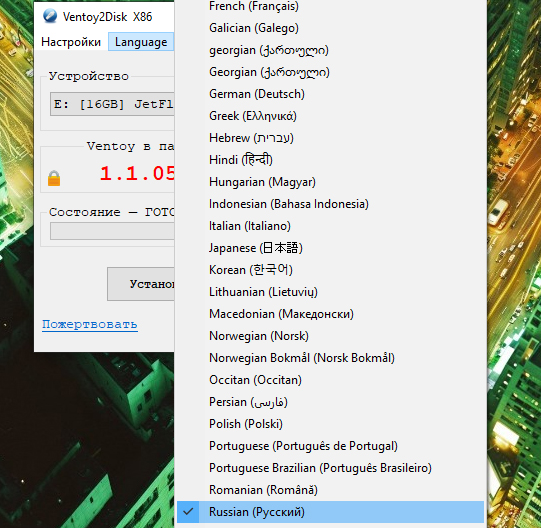This screenshot has width=541, height=528.
Task: Open the Настройки menu
Action: [x=71, y=42]
